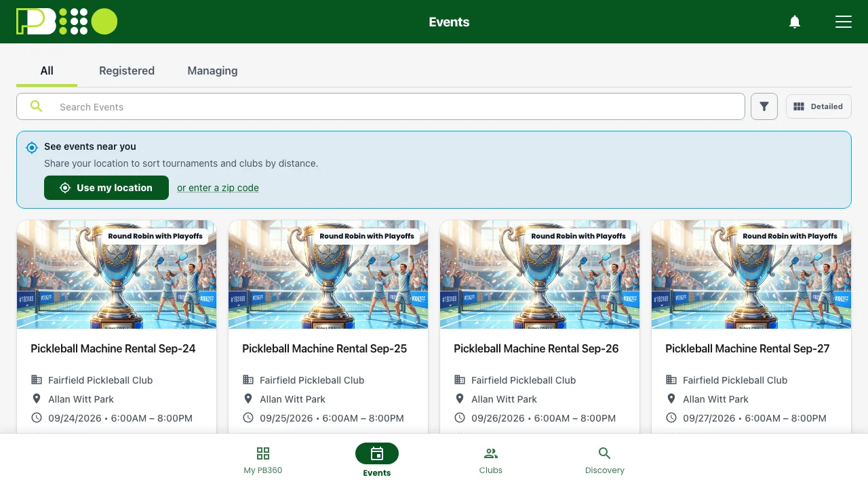Click Allan Witt Park on Sep-25 card
868x488 pixels.
pos(292,399)
